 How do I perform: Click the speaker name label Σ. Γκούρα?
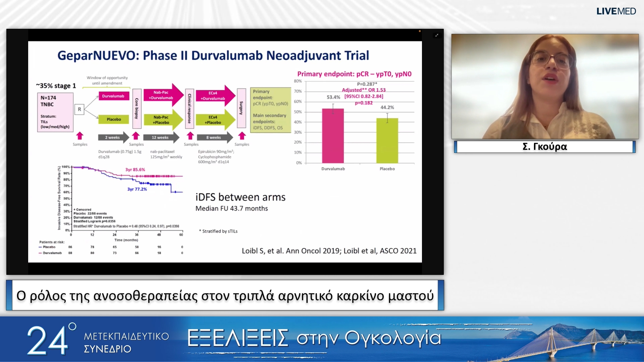[x=545, y=147]
